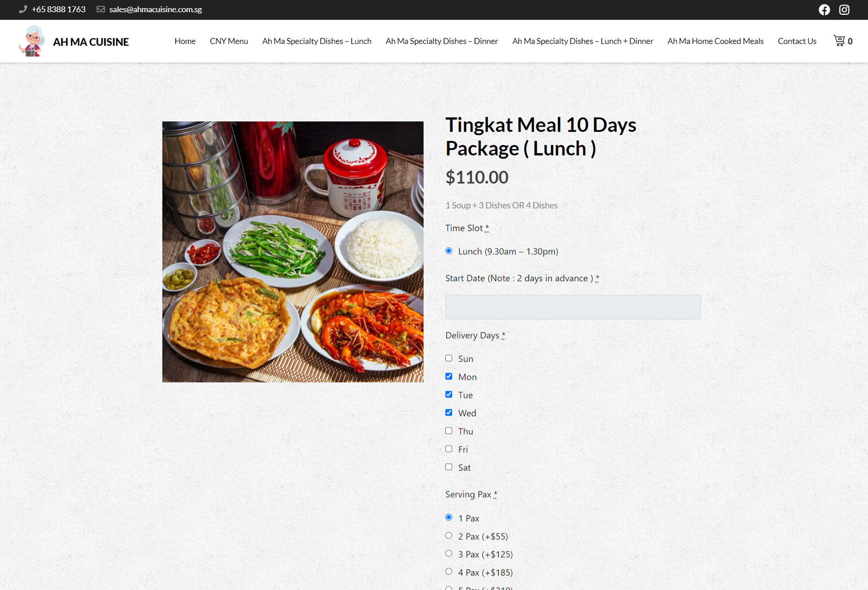Click the phone icon in top bar

point(23,9)
